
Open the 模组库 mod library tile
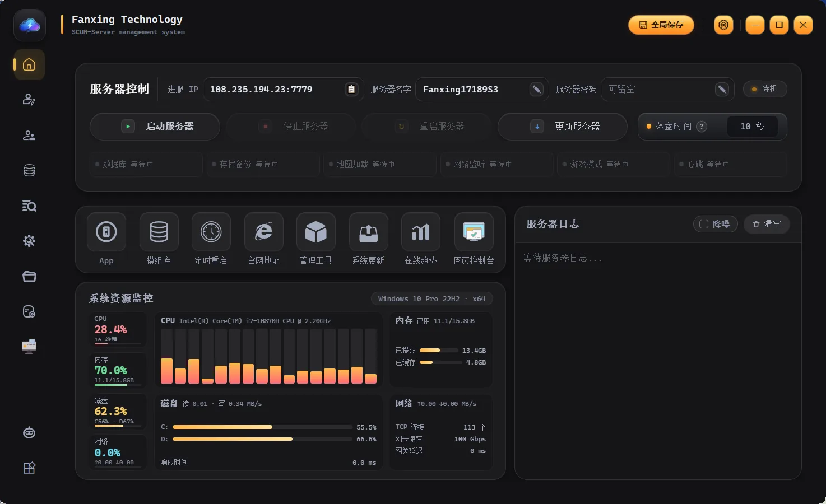(159, 232)
